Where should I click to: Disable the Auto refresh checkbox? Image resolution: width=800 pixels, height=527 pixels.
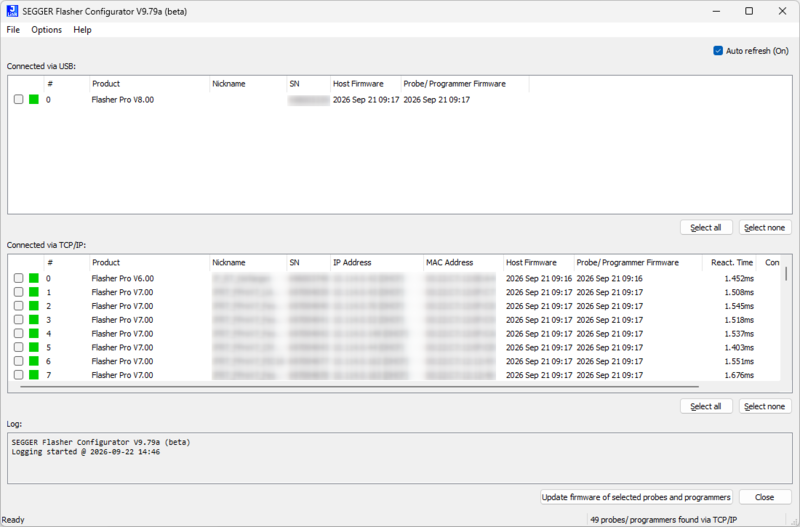[x=718, y=51]
